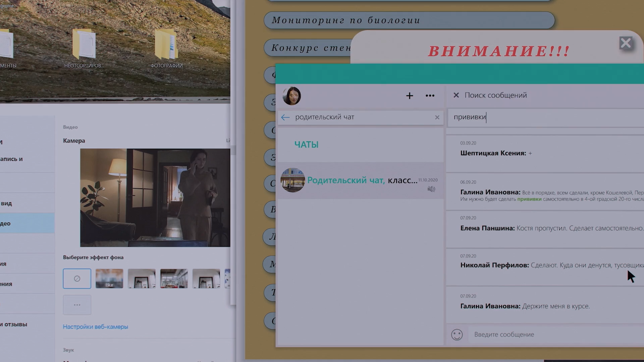Open Настройки веб-камеры link

pos(96,327)
